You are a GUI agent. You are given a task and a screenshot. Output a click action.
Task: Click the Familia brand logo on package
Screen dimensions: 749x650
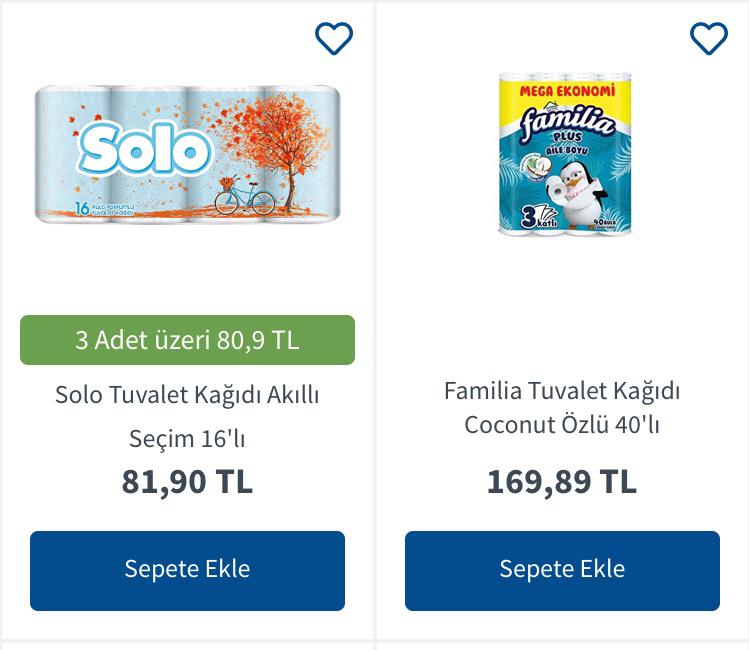coord(566,124)
